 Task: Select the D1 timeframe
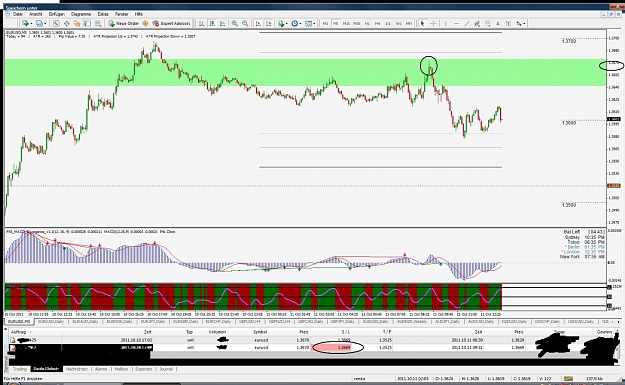click(x=388, y=24)
